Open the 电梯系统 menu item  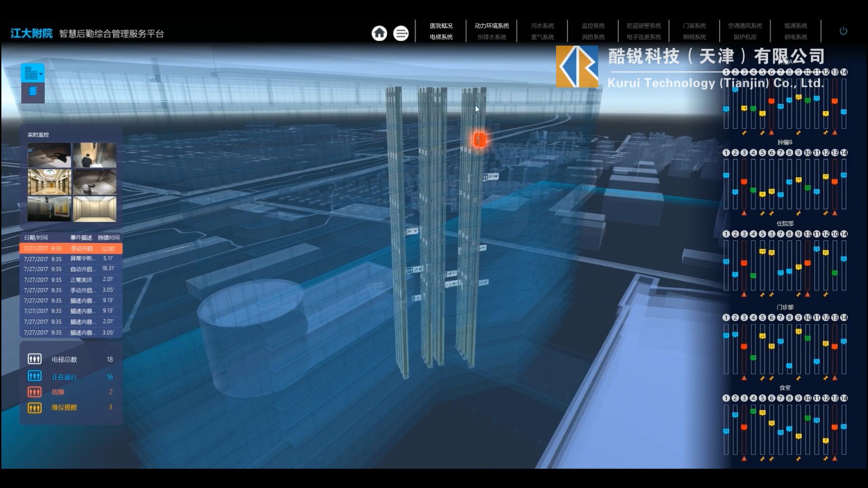[x=441, y=37]
